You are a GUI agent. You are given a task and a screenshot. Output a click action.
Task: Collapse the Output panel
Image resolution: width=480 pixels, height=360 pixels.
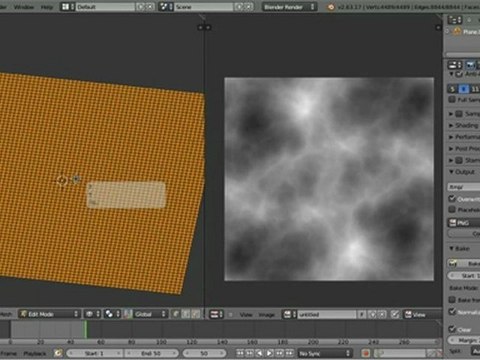tap(452, 172)
